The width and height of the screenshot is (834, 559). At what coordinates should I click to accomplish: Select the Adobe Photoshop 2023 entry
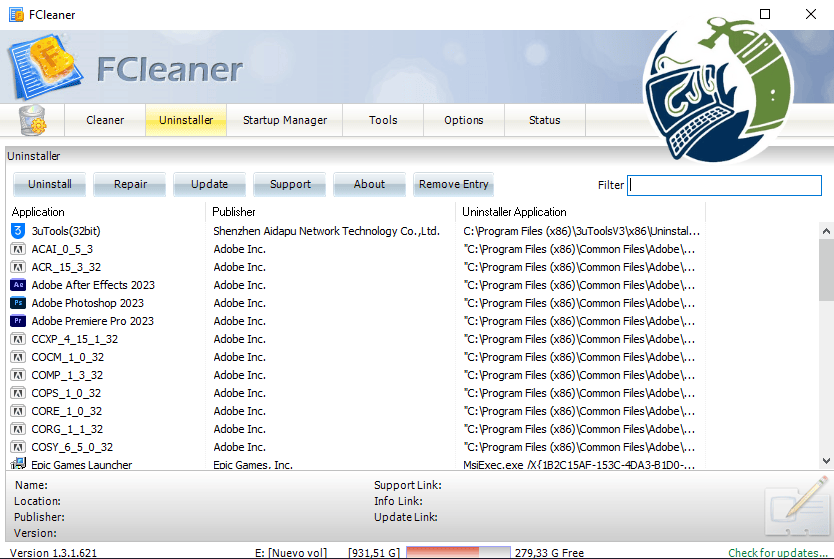tap(88, 303)
